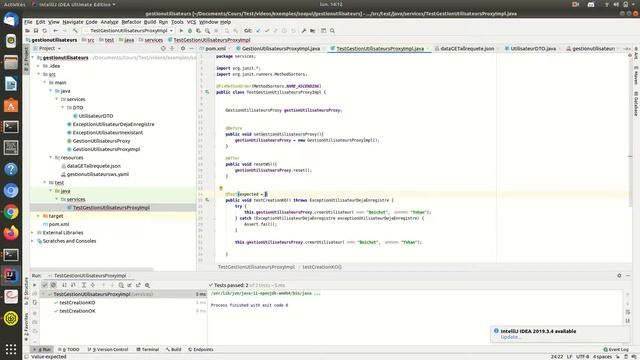640x360 pixels.
Task: Expand the .idea folder
Action: click(x=39, y=66)
